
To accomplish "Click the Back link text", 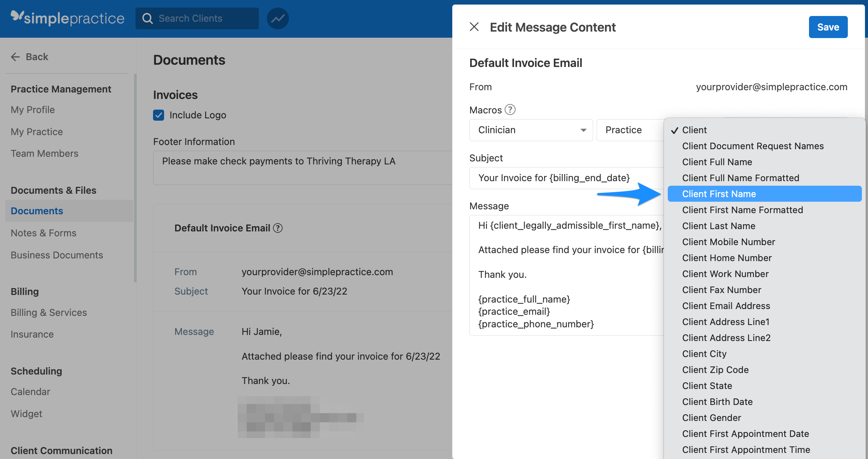I will (x=37, y=57).
